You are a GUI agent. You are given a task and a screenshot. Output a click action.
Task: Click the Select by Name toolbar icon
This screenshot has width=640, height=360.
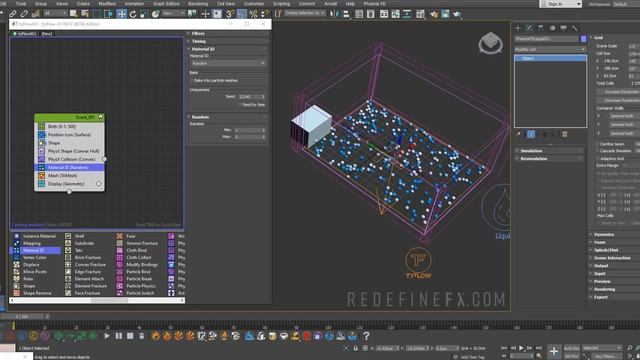coord(85,14)
